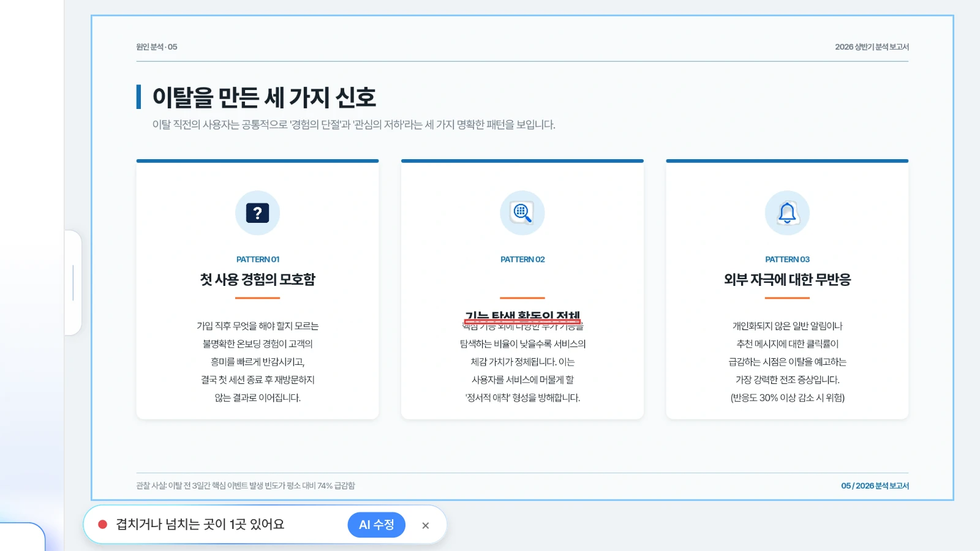The image size is (980, 551).
Task: Select the PATTERN 03 label
Action: click(787, 260)
